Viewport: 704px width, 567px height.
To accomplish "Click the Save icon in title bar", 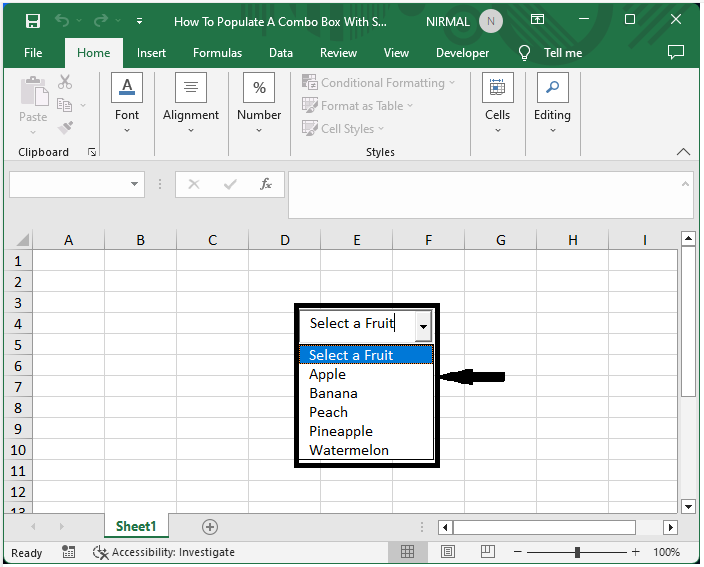I will pyautogui.click(x=33, y=21).
